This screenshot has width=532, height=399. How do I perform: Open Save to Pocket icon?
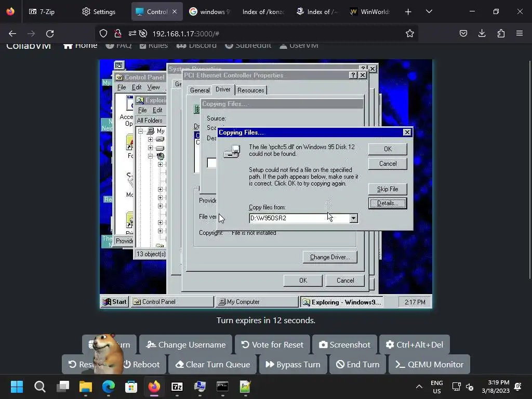pyautogui.click(x=463, y=33)
